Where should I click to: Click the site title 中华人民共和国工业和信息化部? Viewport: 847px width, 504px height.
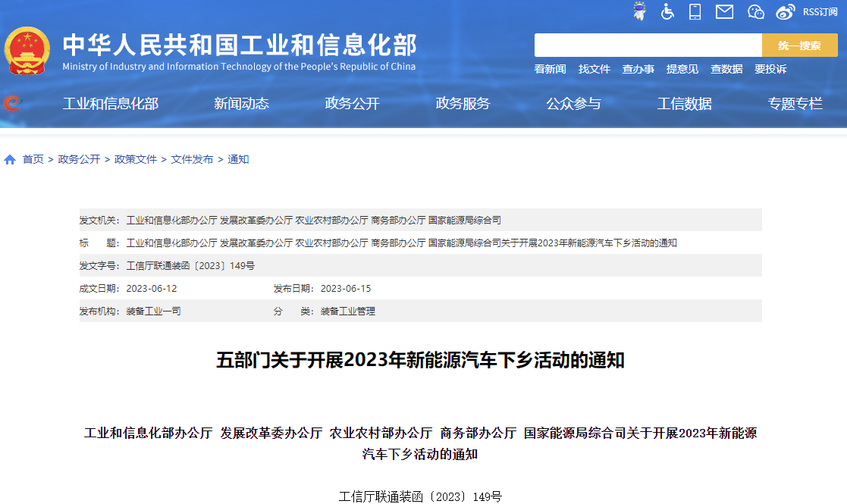point(240,45)
